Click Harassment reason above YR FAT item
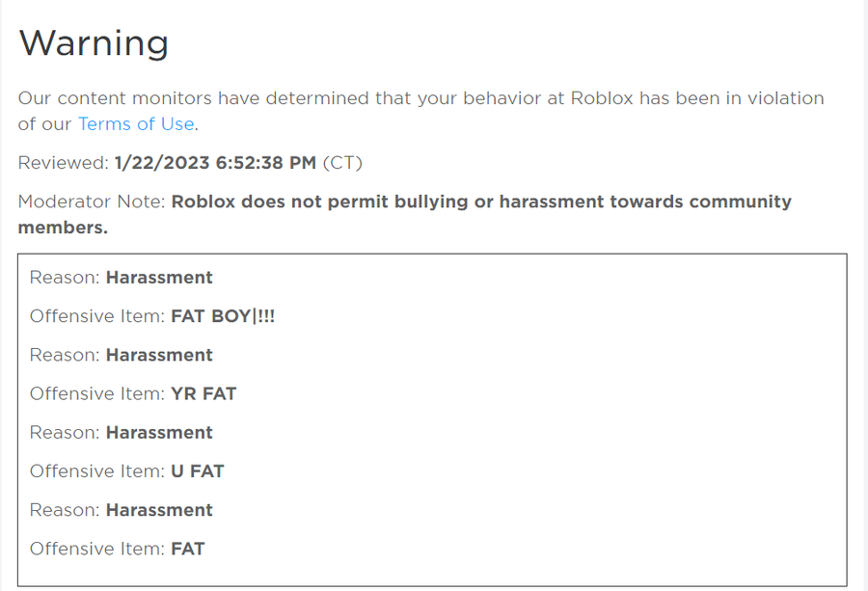The height and width of the screenshot is (591, 868). point(159,355)
